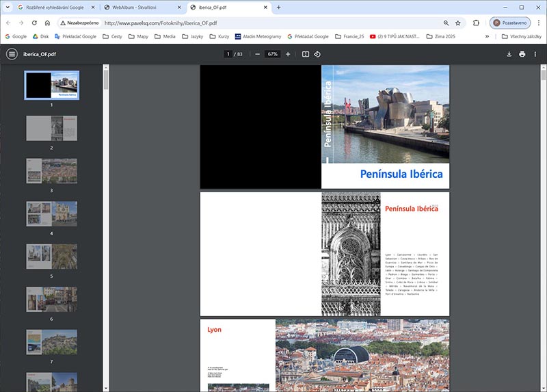Click the zoom in plus button
547x392 pixels.
[288, 54]
